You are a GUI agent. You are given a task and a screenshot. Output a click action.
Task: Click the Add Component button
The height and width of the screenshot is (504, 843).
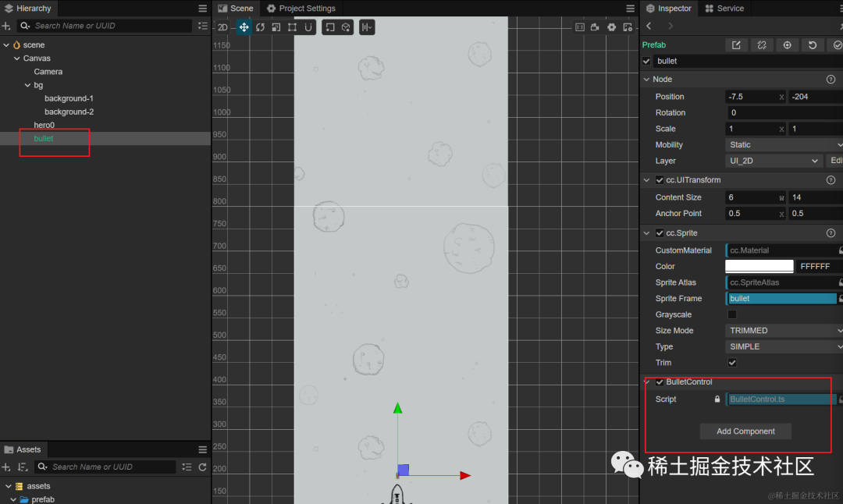(745, 431)
